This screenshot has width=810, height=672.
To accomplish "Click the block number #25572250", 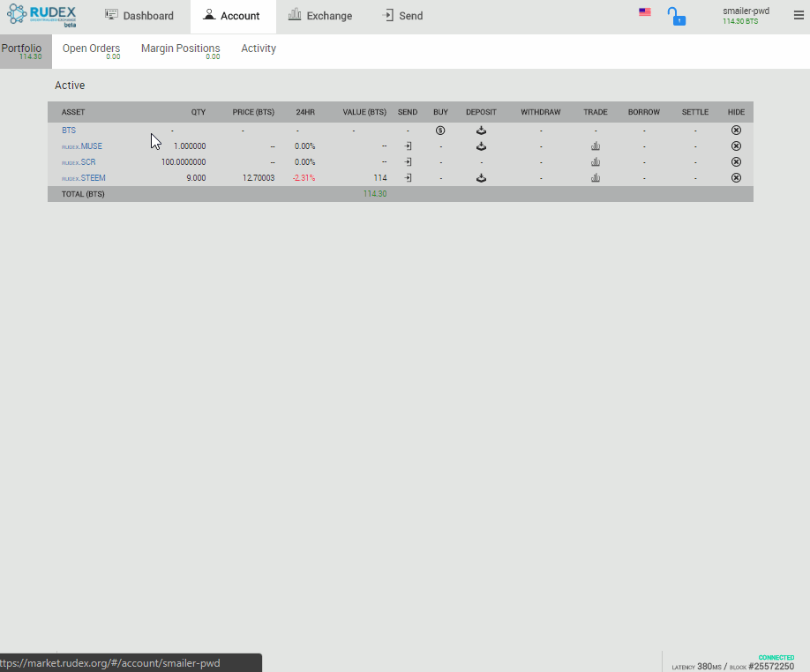I will [x=771, y=667].
